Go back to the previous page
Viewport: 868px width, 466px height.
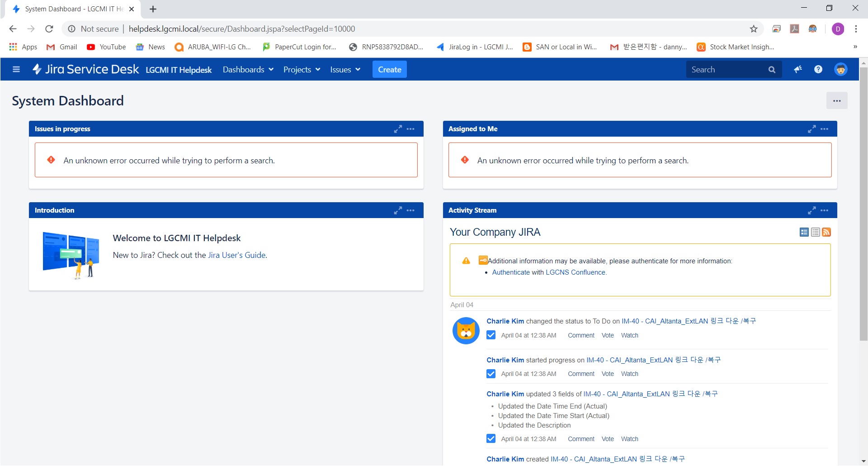click(x=13, y=29)
